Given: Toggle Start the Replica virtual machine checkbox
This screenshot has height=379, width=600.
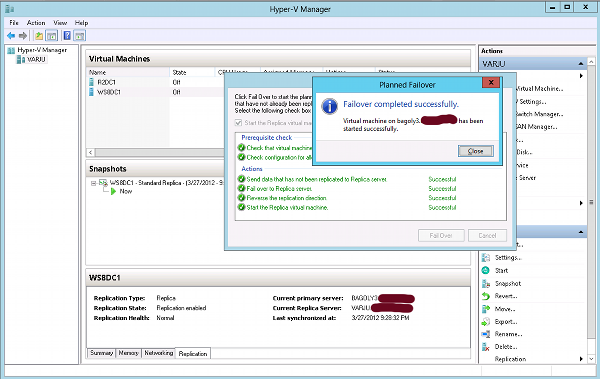Looking at the screenshot, I should tap(238, 123).
